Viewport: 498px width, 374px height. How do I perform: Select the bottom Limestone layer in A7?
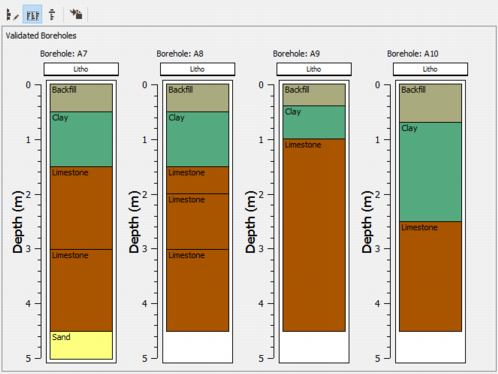click(x=81, y=290)
